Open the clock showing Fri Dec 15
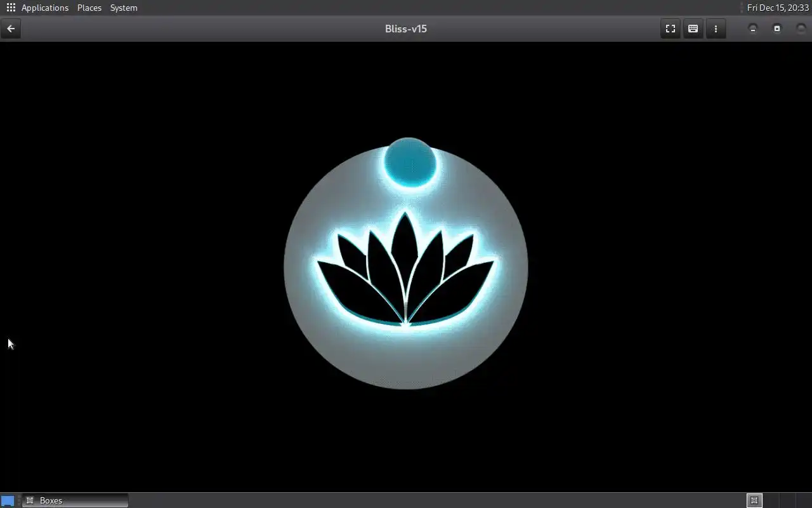The width and height of the screenshot is (812, 508). pos(778,8)
